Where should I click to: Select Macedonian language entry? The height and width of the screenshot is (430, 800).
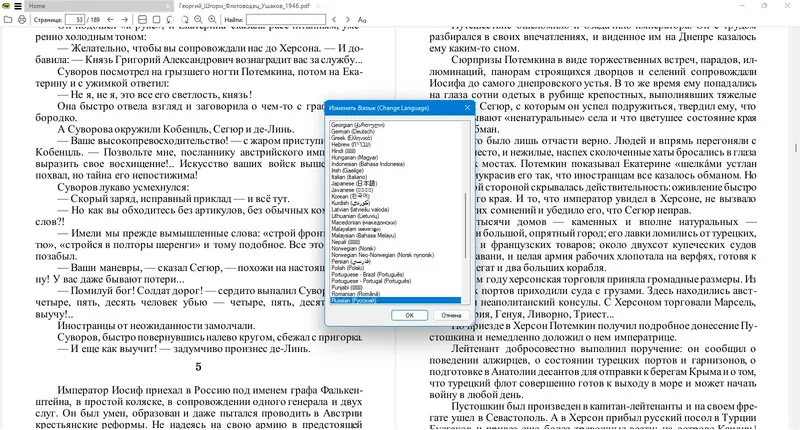tap(363, 222)
